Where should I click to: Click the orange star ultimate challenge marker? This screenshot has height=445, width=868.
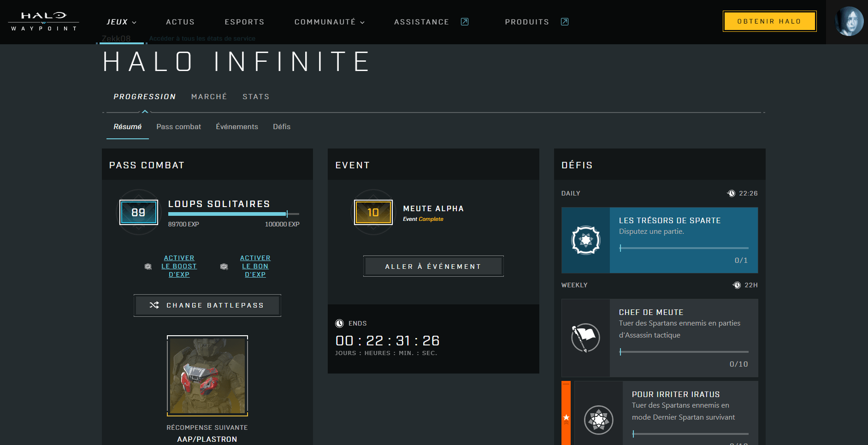coord(566,418)
